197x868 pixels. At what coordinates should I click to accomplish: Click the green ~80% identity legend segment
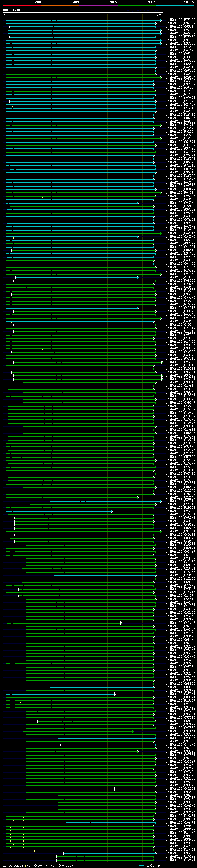click(137, 6)
